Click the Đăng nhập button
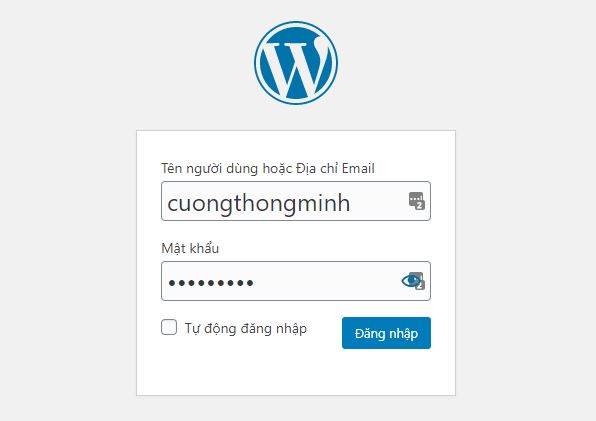 click(x=386, y=333)
